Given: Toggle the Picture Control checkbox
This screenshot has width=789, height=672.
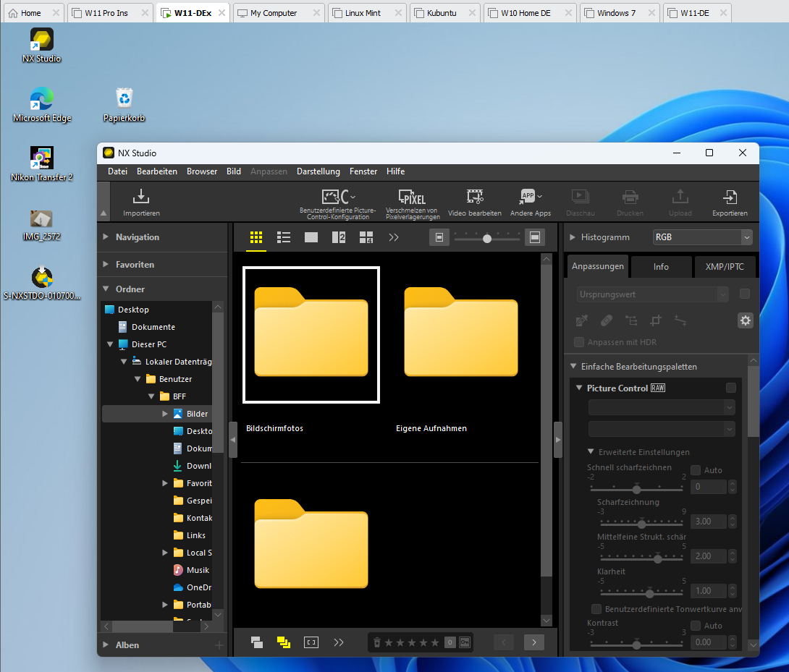Looking at the screenshot, I should (x=731, y=388).
